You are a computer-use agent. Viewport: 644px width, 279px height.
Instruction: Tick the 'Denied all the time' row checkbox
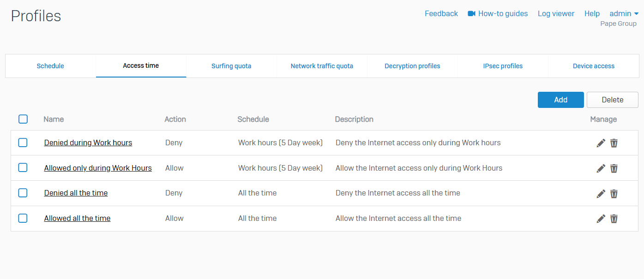point(23,193)
